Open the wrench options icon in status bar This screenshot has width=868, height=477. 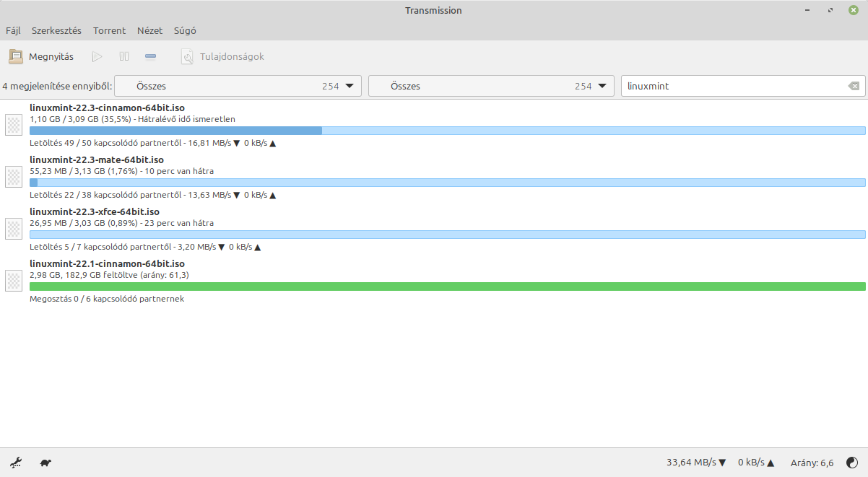16,463
